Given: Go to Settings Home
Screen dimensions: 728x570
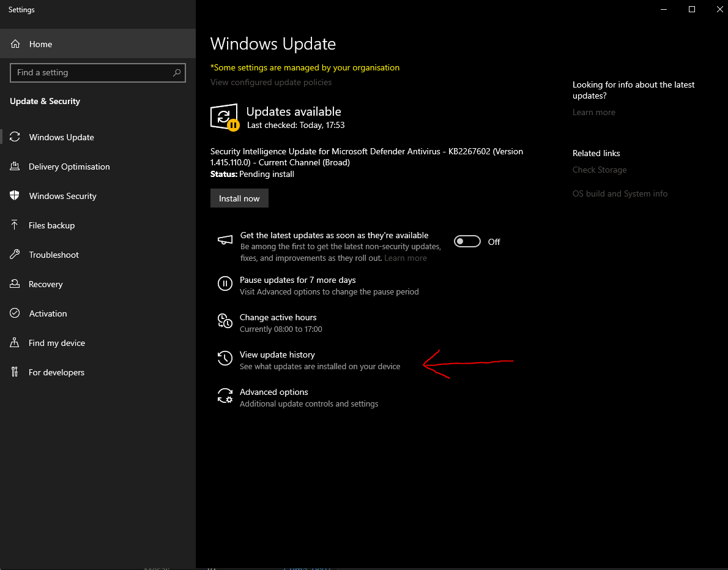Looking at the screenshot, I should coord(97,43).
